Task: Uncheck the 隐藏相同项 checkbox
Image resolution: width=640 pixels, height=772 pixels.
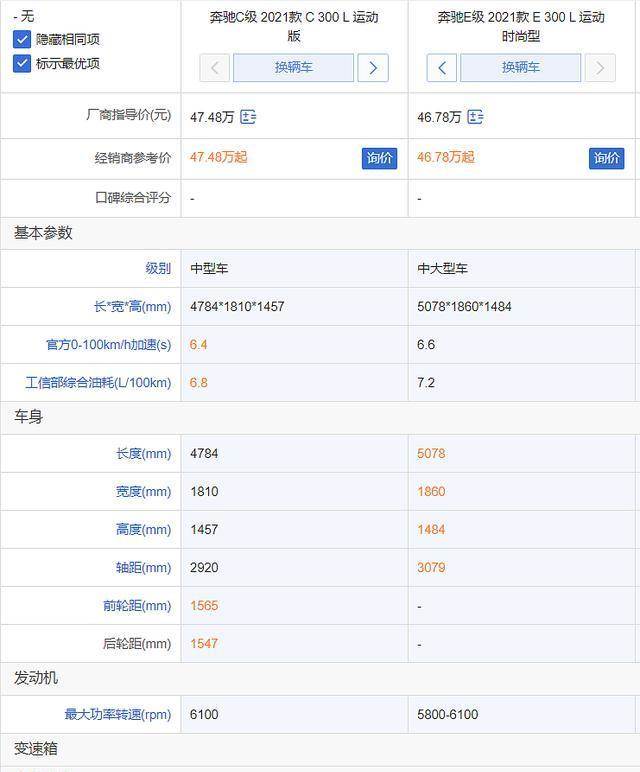Action: (x=22, y=39)
